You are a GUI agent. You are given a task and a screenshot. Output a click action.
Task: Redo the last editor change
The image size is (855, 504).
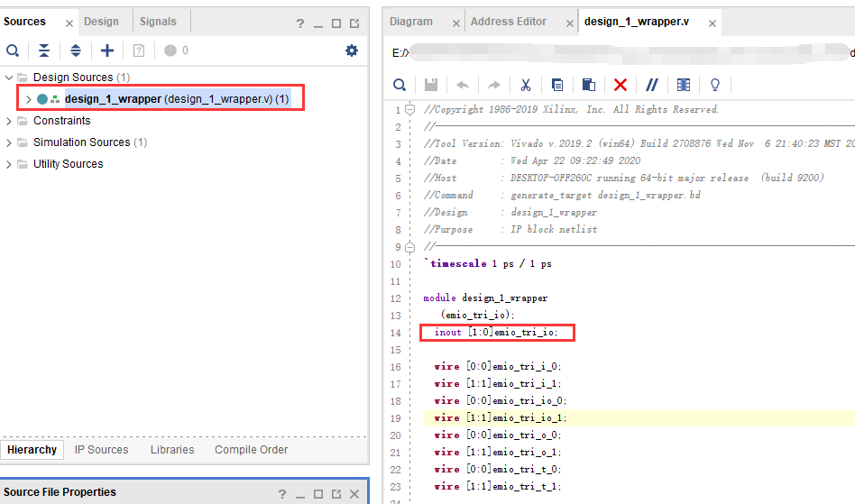(494, 85)
